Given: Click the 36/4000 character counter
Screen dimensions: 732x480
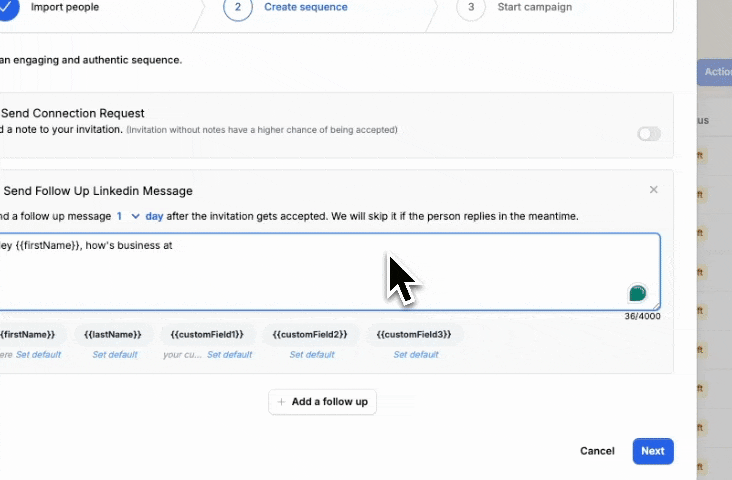Looking at the screenshot, I should (642, 316).
